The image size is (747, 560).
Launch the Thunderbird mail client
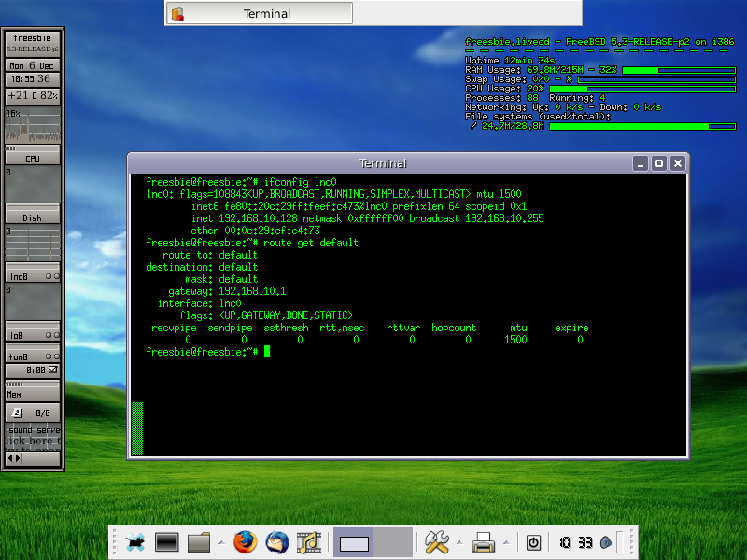277,542
